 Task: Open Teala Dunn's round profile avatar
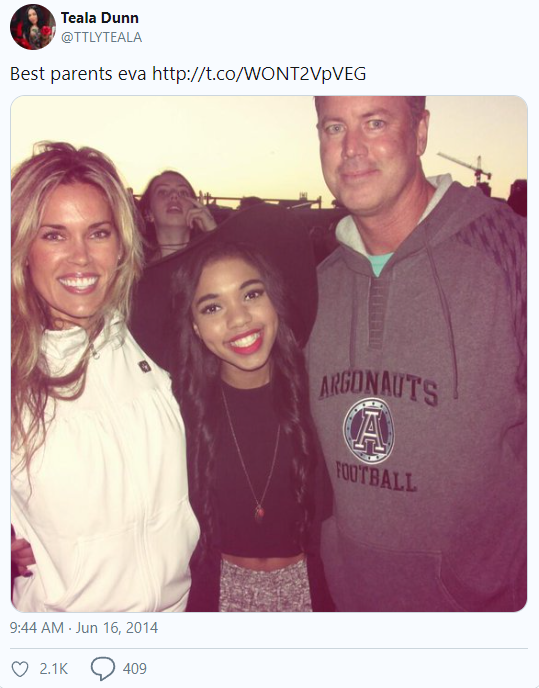pyautogui.click(x=33, y=27)
